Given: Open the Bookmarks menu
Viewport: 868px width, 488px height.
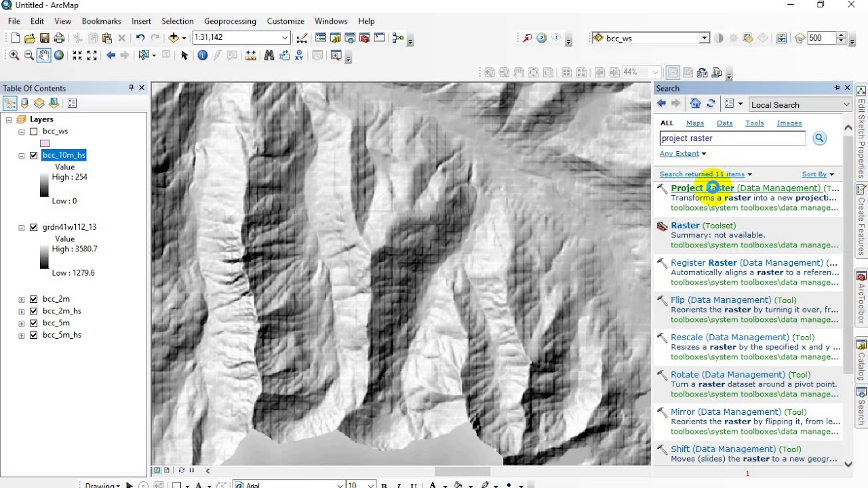Looking at the screenshot, I should 102,21.
